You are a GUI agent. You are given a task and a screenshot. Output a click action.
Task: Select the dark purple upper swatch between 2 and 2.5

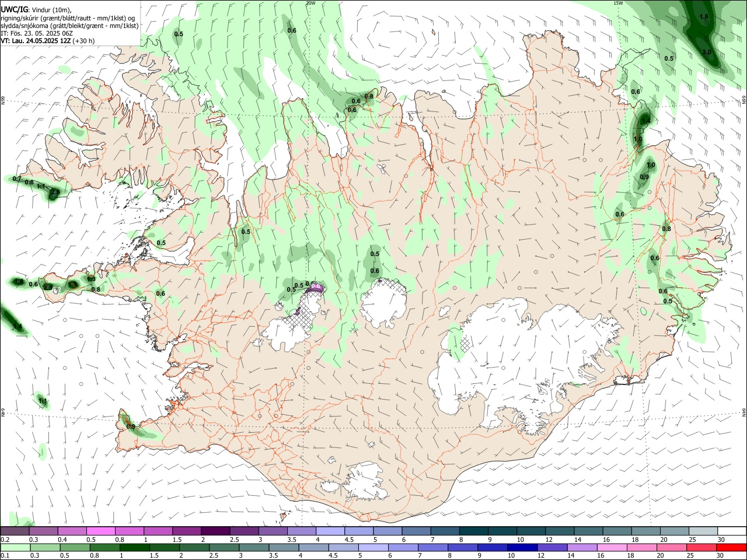[215, 531]
